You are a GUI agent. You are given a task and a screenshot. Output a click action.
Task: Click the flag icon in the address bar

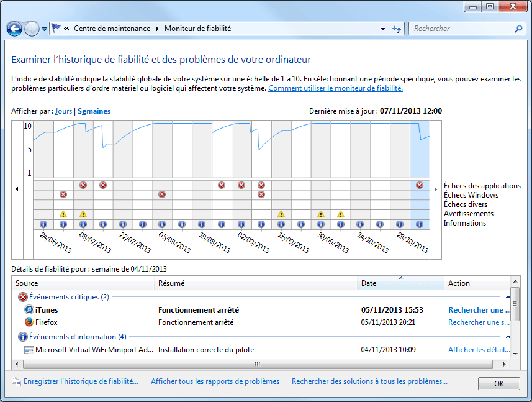coord(56,28)
